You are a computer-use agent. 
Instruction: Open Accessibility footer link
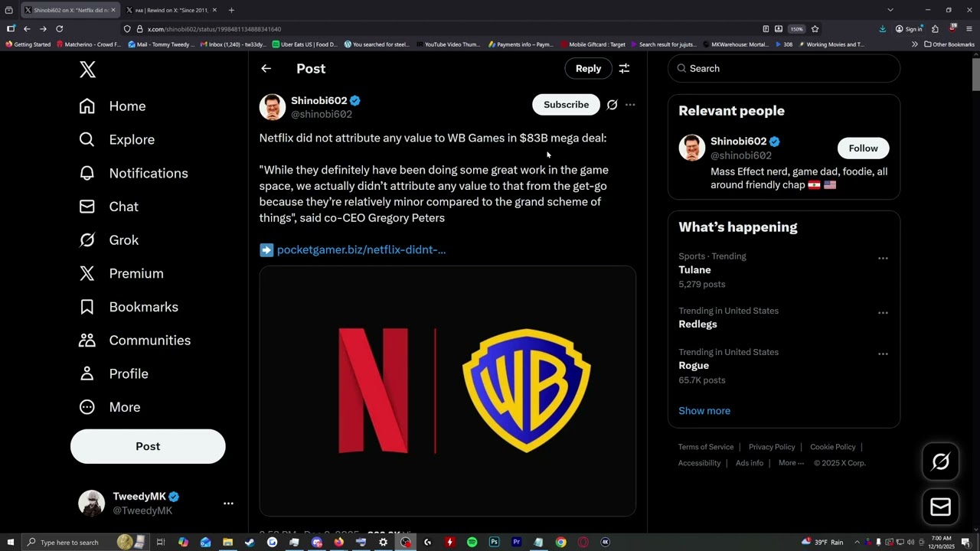pyautogui.click(x=699, y=463)
